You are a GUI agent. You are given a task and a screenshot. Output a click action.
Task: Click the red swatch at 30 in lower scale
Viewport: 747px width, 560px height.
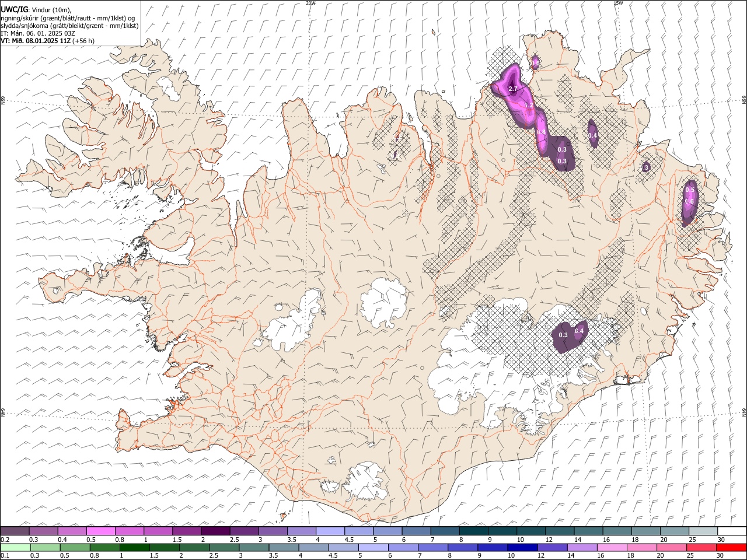731,548
